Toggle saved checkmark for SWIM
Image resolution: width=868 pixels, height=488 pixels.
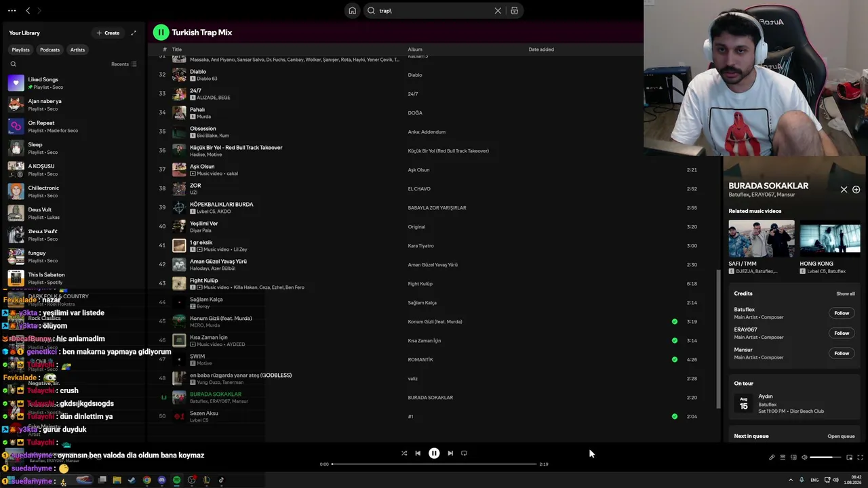pyautogui.click(x=674, y=359)
